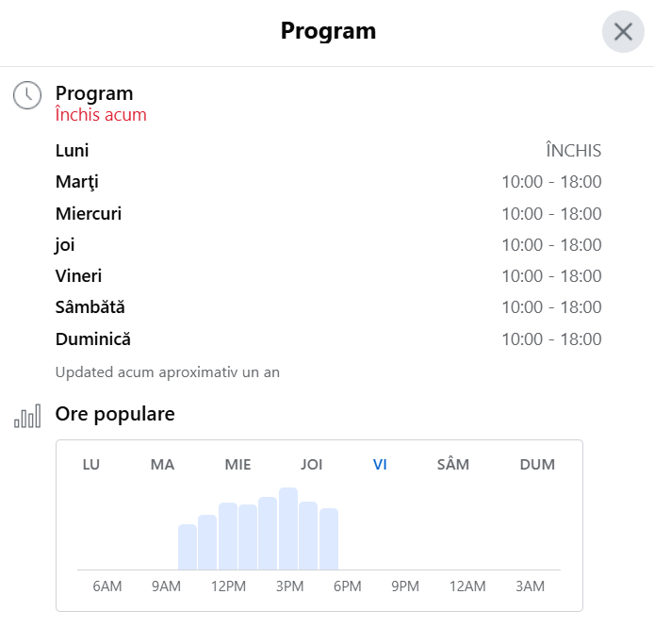Click the Luni ÎNCHIS status
This screenshot has height=644, width=654.
pyautogui.click(x=574, y=150)
